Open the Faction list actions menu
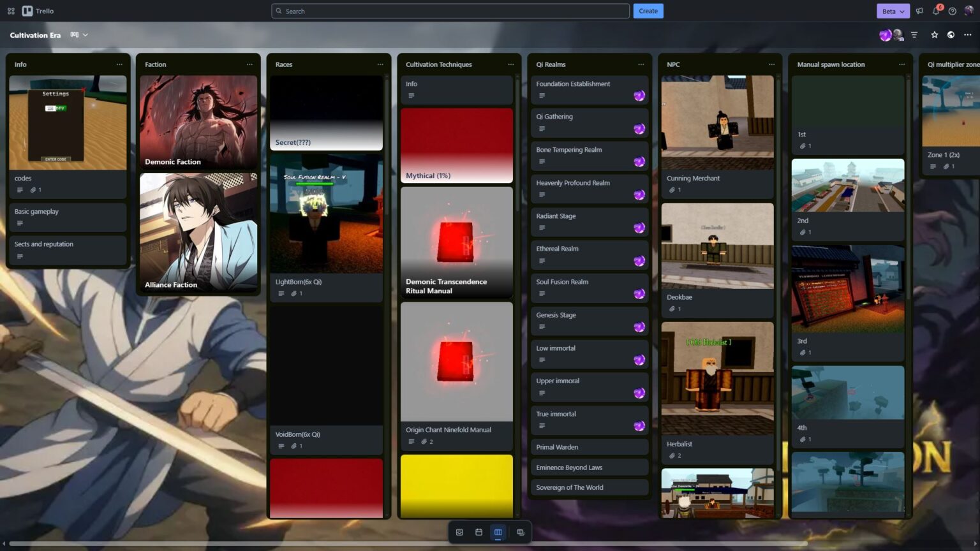The image size is (980, 551). coord(249,64)
